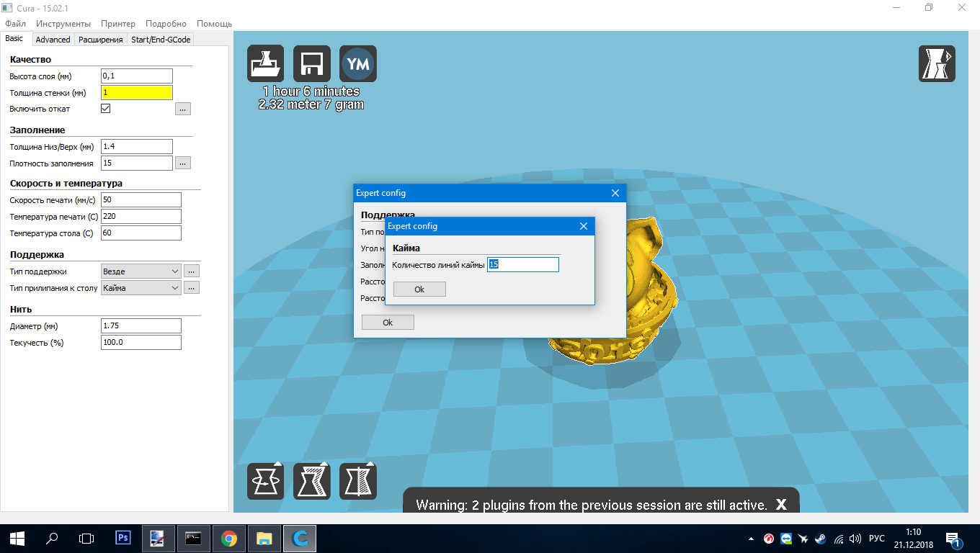Close the front Expert config dialog
Screen dimensions: 980x553
click(584, 226)
